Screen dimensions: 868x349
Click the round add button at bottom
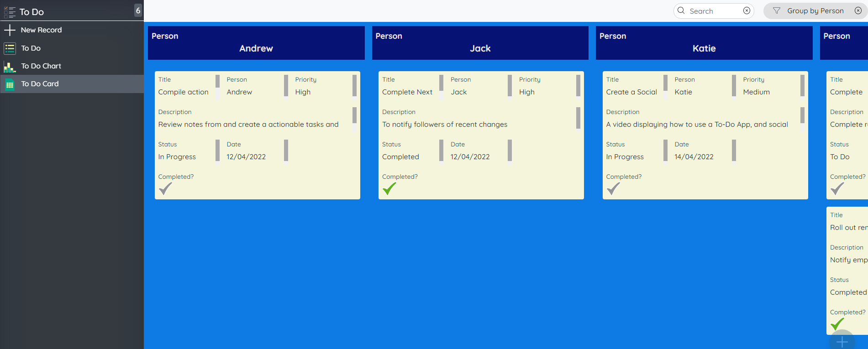point(842,341)
